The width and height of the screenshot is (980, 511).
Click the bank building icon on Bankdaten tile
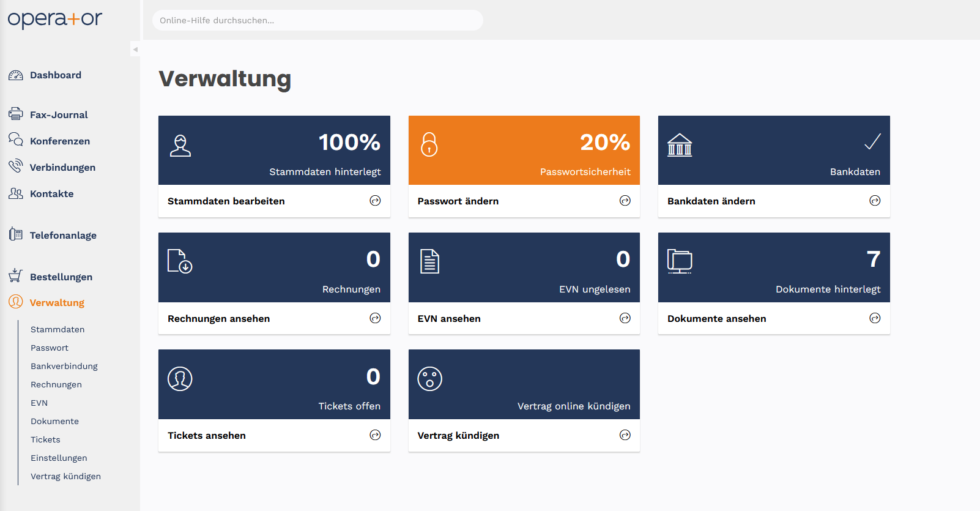click(680, 145)
